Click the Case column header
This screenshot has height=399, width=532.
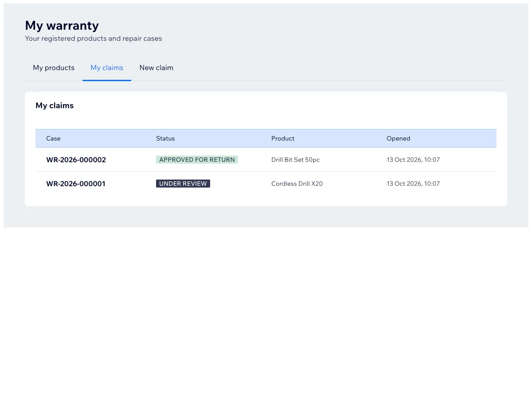53,138
